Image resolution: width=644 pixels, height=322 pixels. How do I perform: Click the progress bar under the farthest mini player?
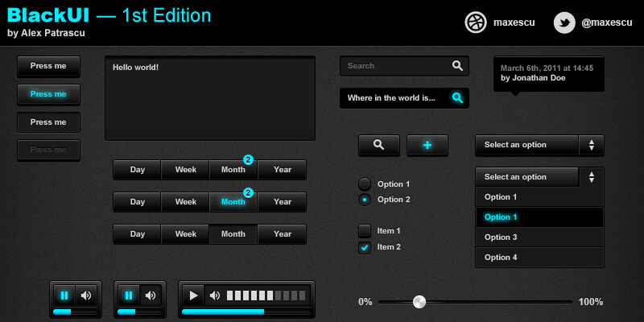click(75, 312)
